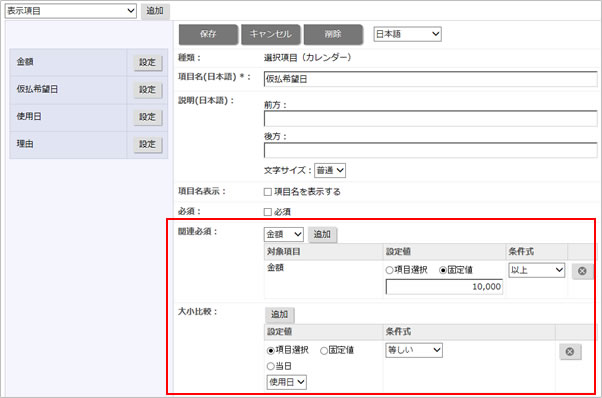Click 設定 button for 理由
Screen dimensions: 602x398
147,144
